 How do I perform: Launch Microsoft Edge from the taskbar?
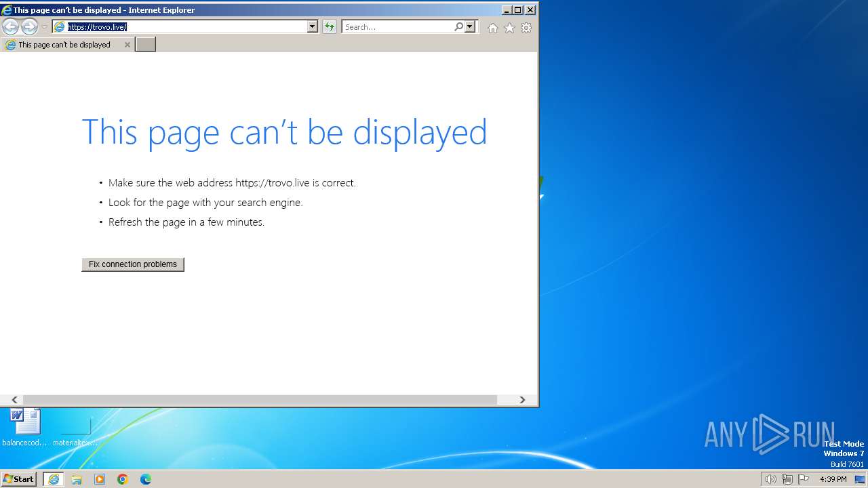tap(146, 479)
